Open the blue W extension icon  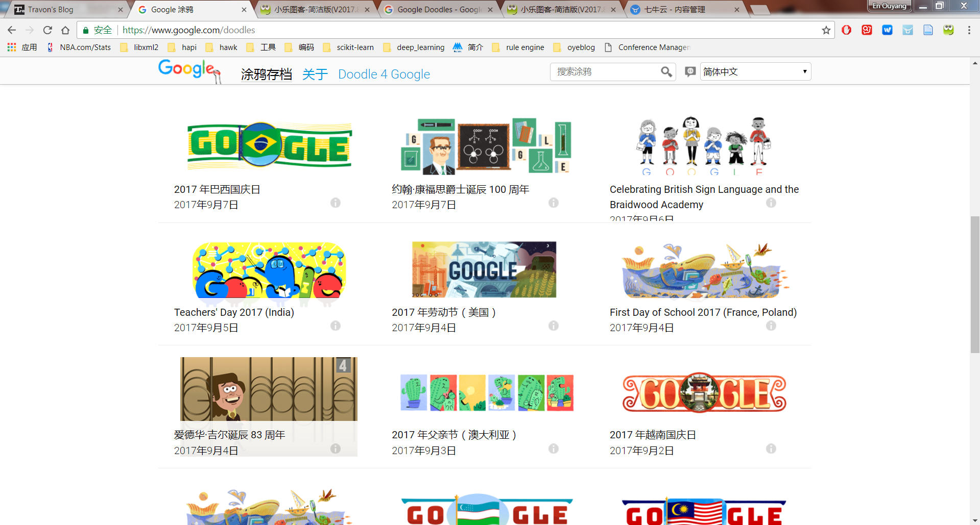[x=887, y=30]
